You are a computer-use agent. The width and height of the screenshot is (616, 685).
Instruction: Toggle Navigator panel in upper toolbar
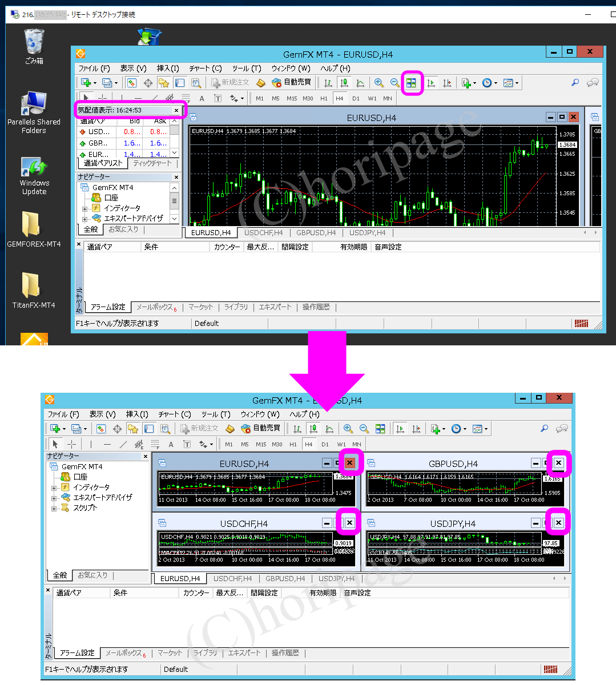coord(164,83)
